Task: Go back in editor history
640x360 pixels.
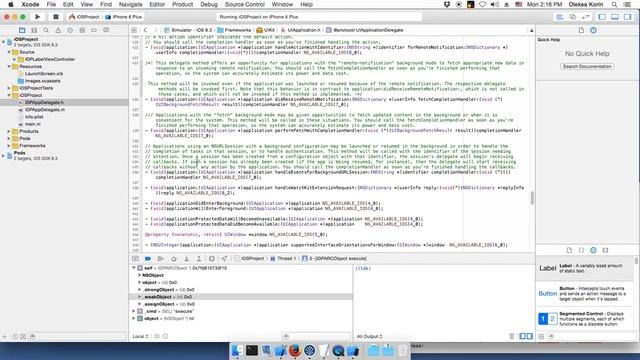Action: [145, 30]
